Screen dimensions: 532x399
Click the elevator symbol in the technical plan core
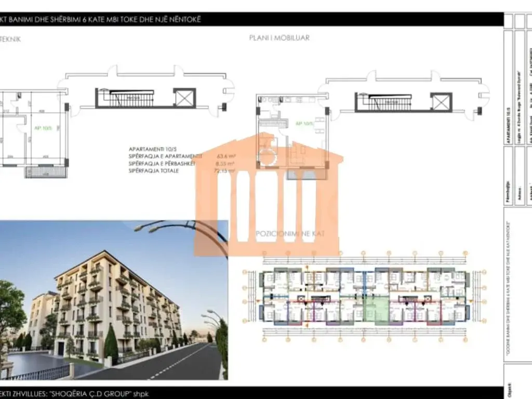184,98
